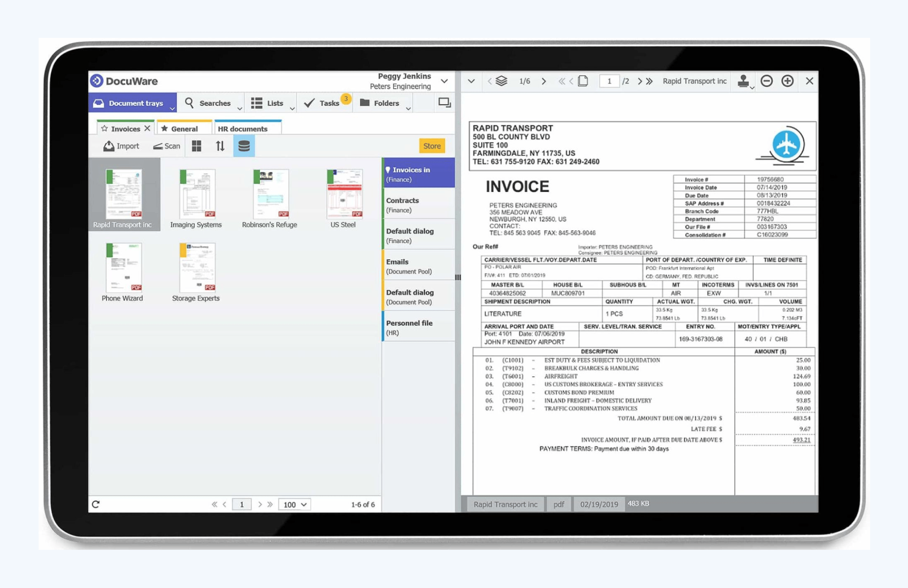The height and width of the screenshot is (588, 908).
Task: Select Contracts (Finance) store dialog
Action: click(418, 204)
